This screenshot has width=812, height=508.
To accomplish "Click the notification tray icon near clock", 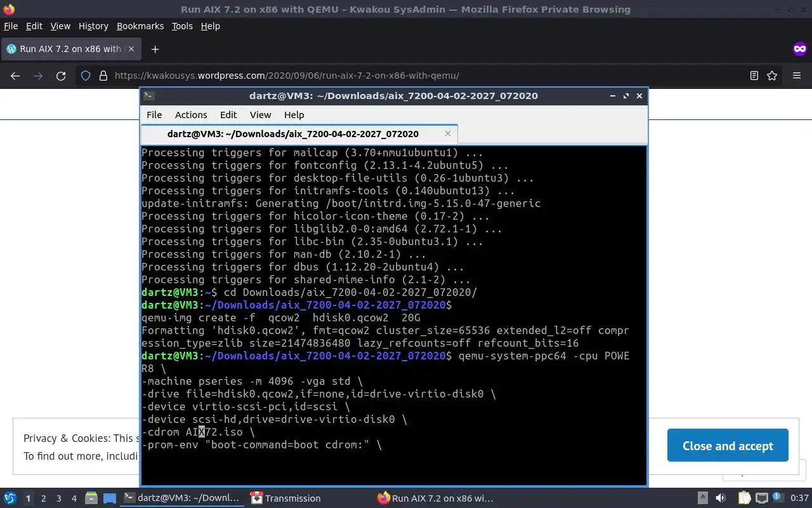I will pos(778,498).
